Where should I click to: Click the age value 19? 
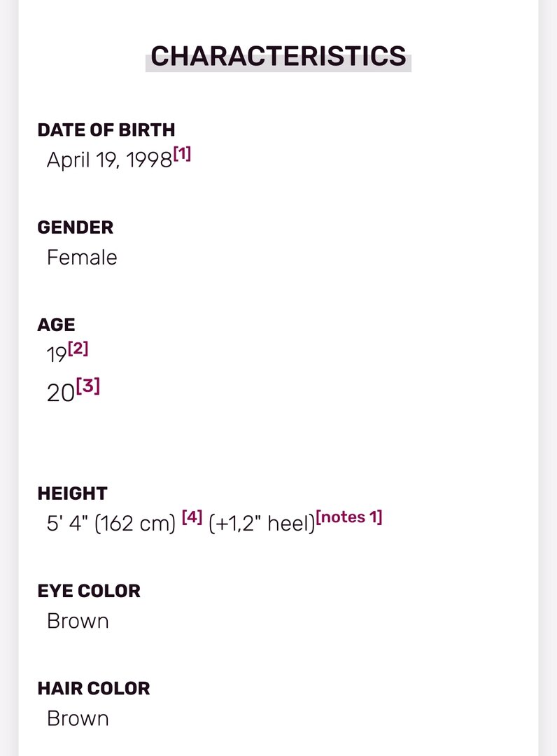pyautogui.click(x=57, y=356)
